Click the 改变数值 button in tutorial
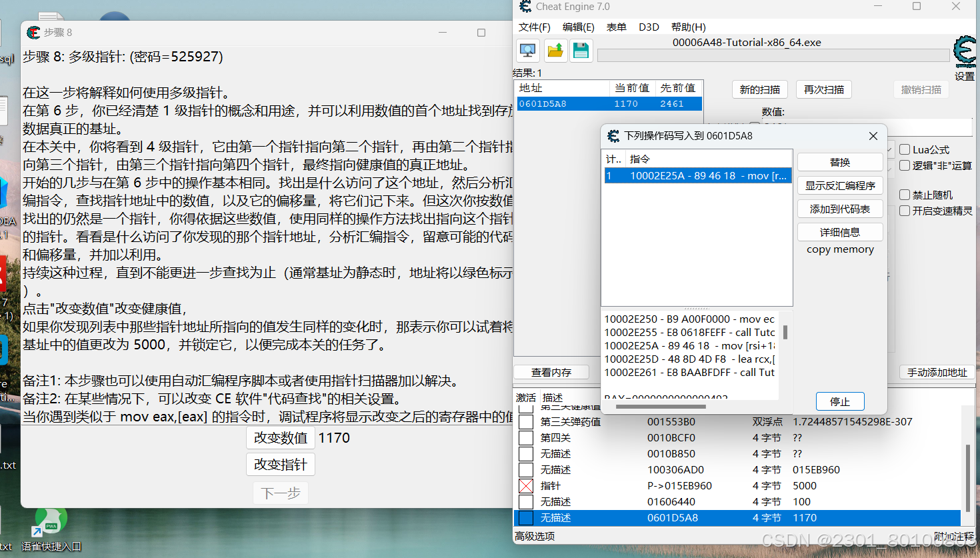The image size is (980, 558). coord(280,438)
